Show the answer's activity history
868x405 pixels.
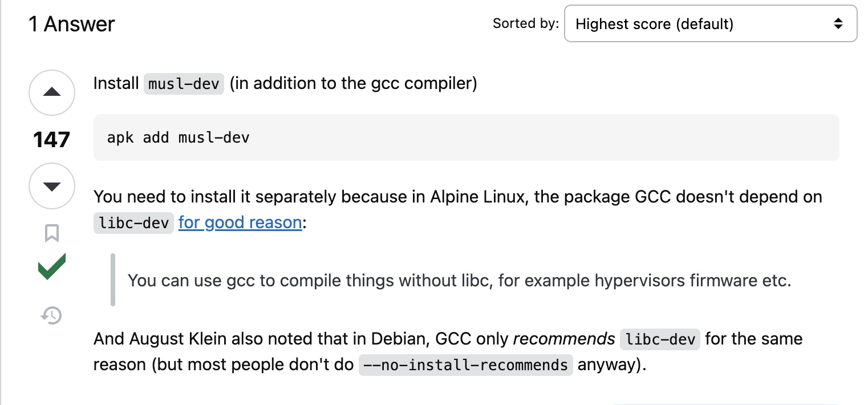(x=52, y=315)
